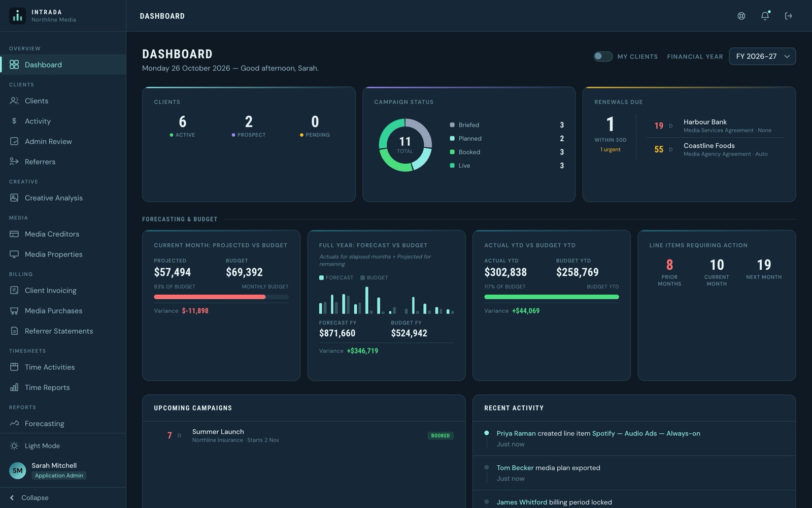Click the Media Creditors card icon
The width and height of the screenshot is (812, 508).
point(14,234)
